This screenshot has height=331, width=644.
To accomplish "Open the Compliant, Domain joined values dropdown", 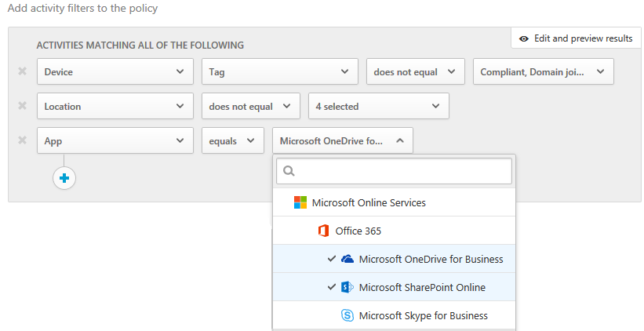I will (544, 71).
